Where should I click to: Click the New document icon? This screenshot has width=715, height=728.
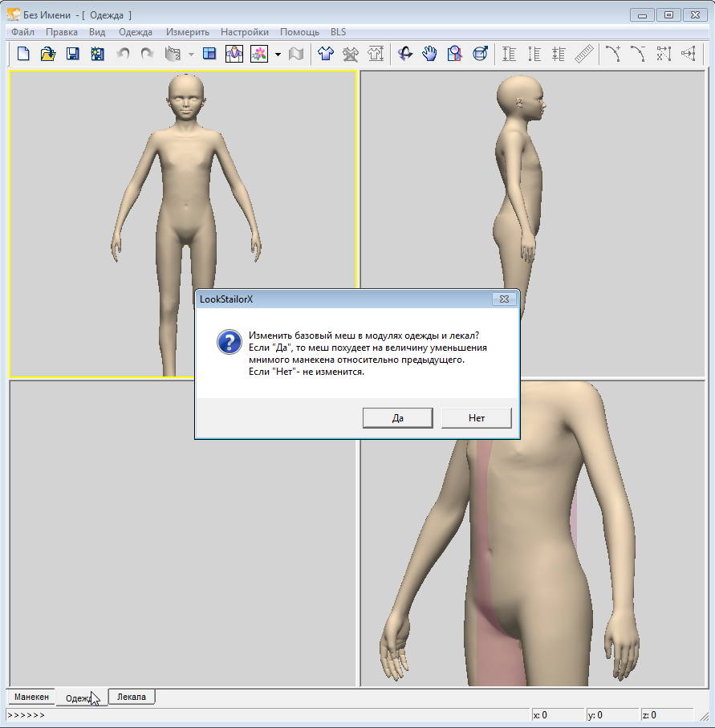24,54
